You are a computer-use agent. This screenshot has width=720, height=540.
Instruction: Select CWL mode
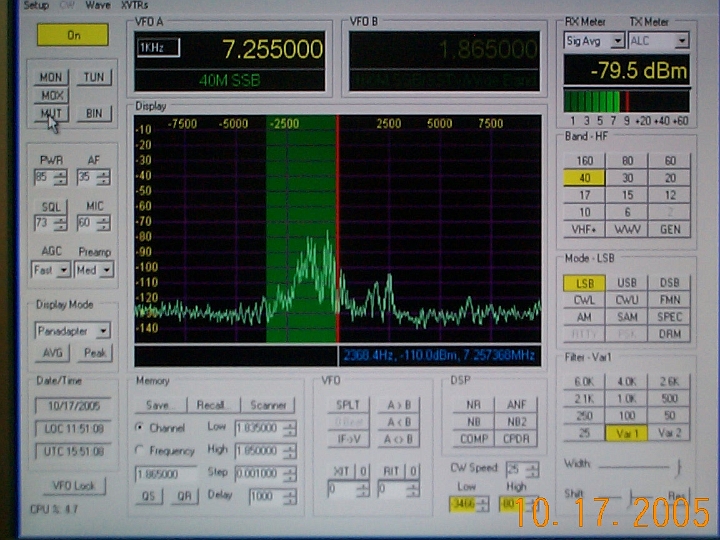click(x=585, y=300)
